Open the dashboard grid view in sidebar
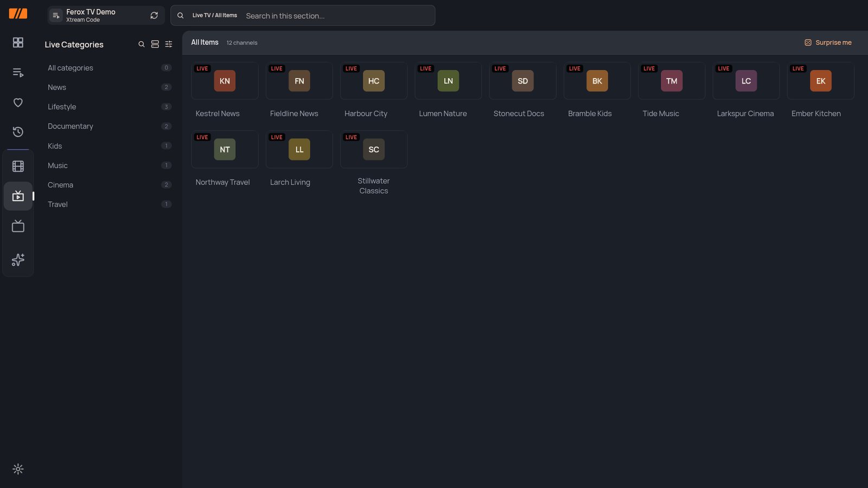Viewport: 868px width, 488px height. (18, 42)
